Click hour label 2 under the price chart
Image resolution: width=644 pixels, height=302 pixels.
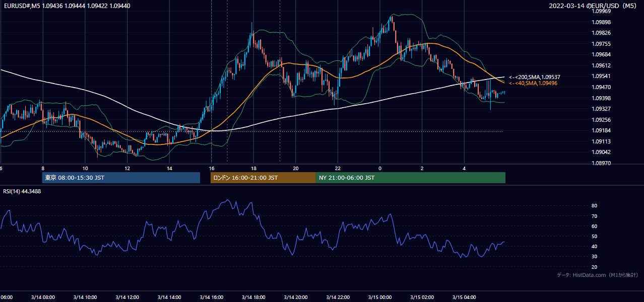tap(422, 168)
